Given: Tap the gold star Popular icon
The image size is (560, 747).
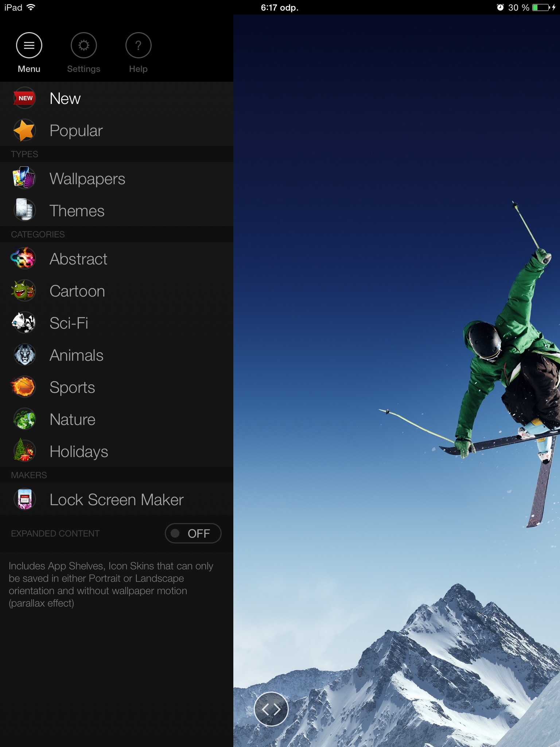Looking at the screenshot, I should 24,130.
